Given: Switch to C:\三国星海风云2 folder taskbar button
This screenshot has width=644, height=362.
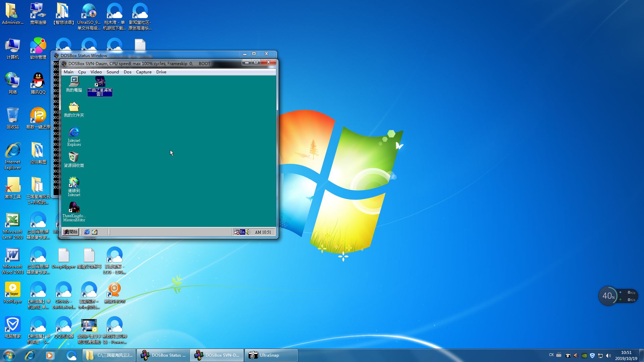Looking at the screenshot, I should 110,355.
